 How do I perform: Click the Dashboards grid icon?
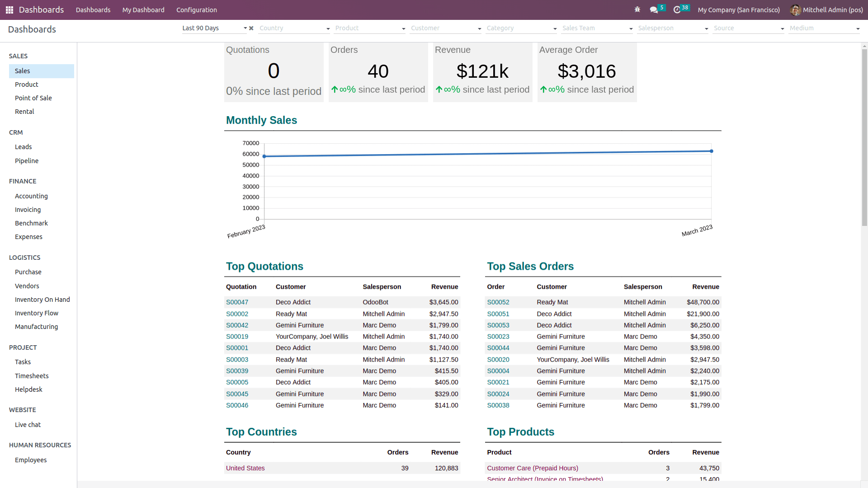9,9
